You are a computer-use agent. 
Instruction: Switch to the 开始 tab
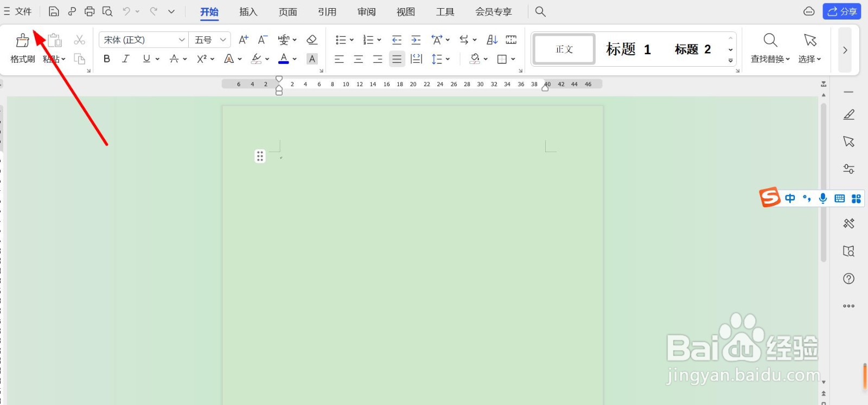[209, 12]
